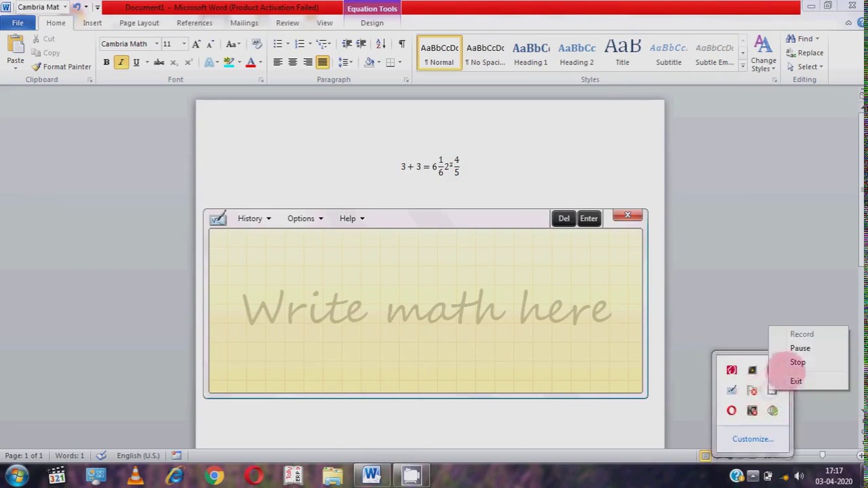Choose Stop in recorder menu
Viewport: 868px width, 488px height.
pos(797,363)
